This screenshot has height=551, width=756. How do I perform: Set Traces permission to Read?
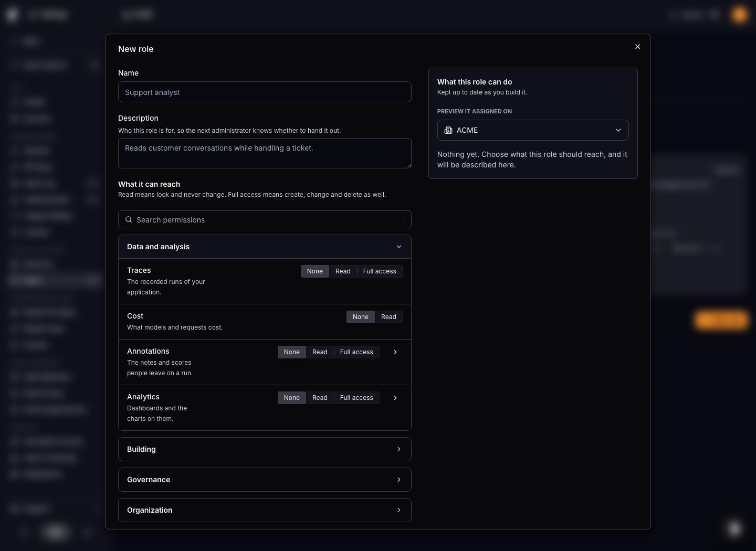pos(343,271)
